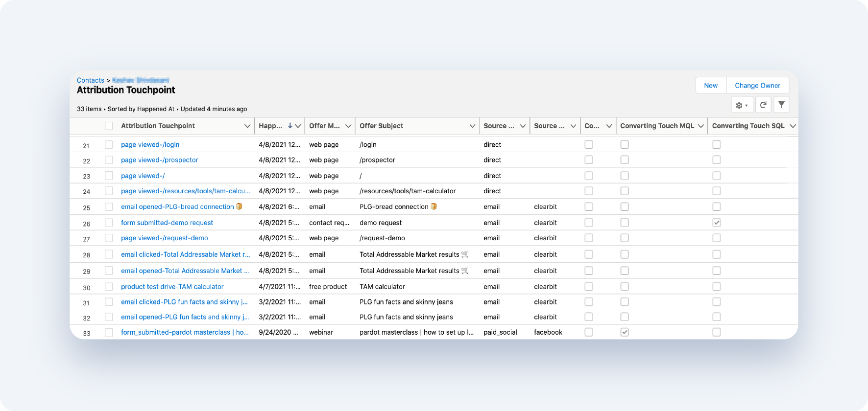868x411 pixels.
Task: Open second Source column dropdown chevron
Action: point(573,126)
